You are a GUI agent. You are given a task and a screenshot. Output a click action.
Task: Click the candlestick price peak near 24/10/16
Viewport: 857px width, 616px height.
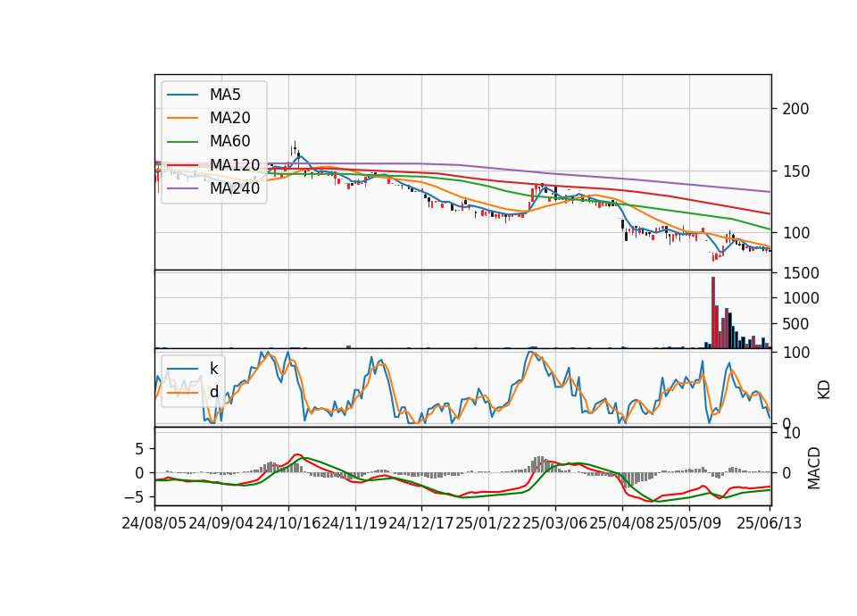pos(295,147)
